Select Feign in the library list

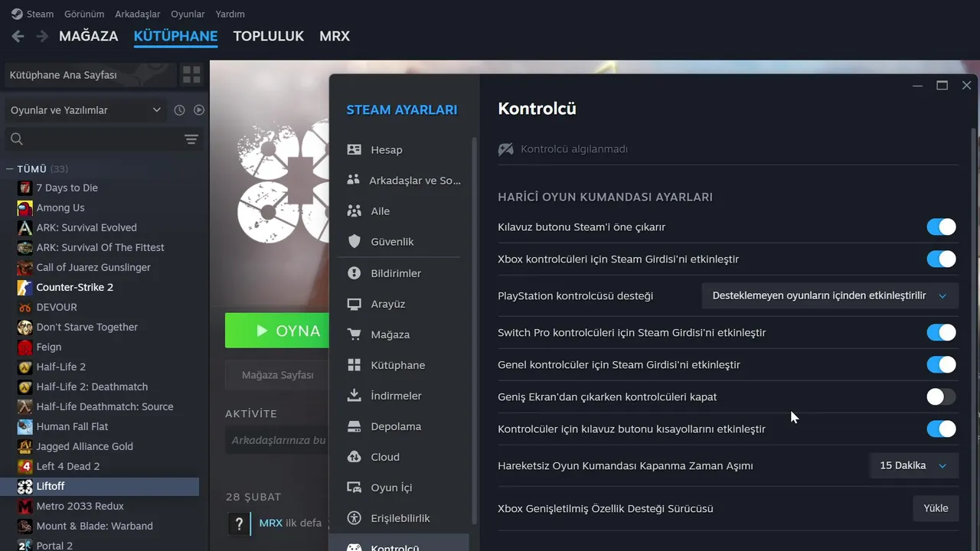tap(48, 347)
